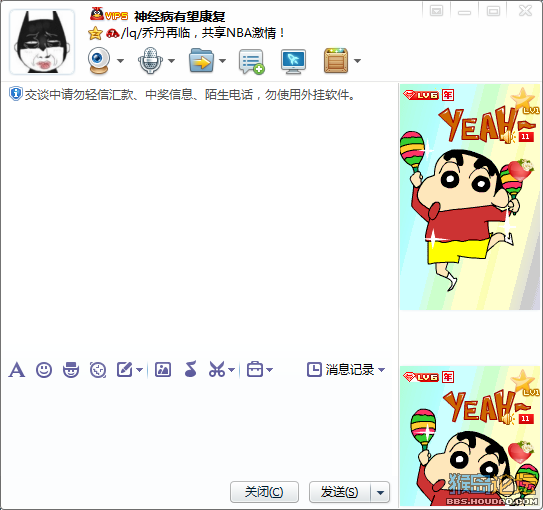This screenshot has height=510, width=543.
Task: Open the send file options arrow
Action: pyautogui.click(x=222, y=61)
